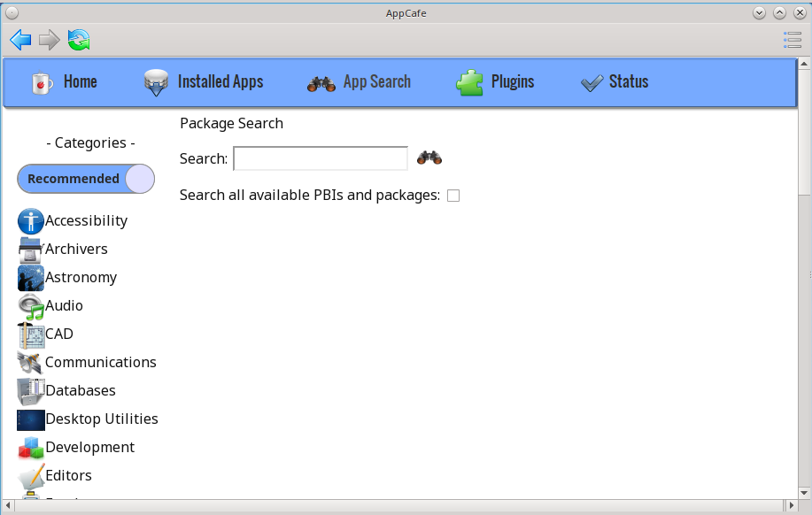Open the Communications category
The width and height of the screenshot is (812, 515).
click(x=101, y=362)
